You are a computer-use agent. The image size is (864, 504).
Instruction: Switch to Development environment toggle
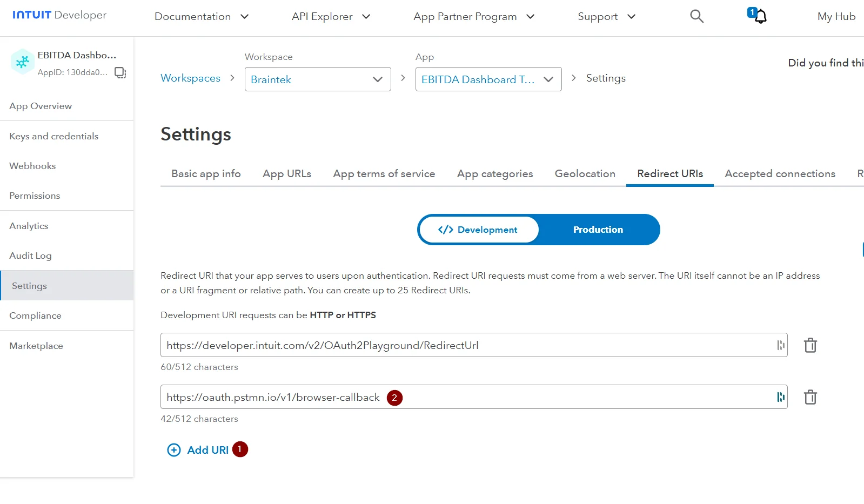478,230
